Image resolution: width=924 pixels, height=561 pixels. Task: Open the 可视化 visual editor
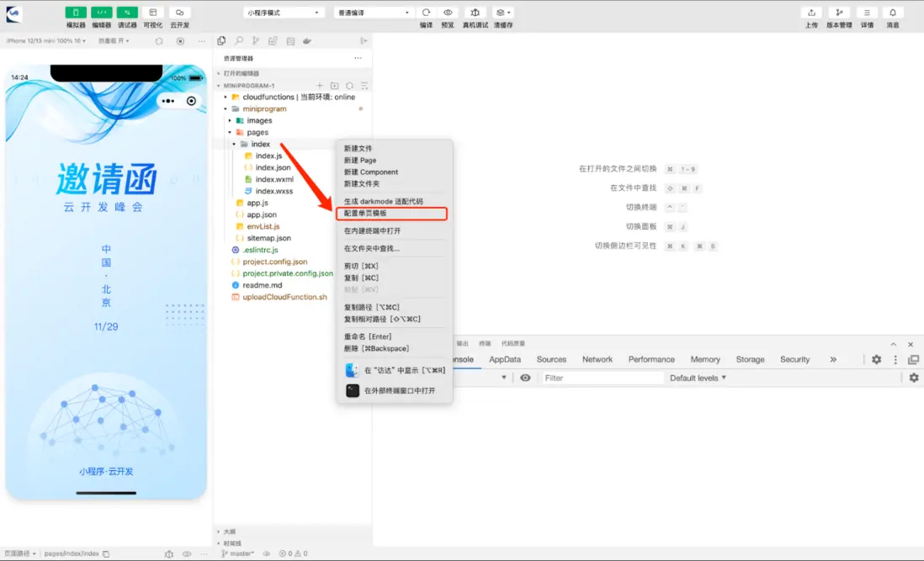click(x=152, y=13)
